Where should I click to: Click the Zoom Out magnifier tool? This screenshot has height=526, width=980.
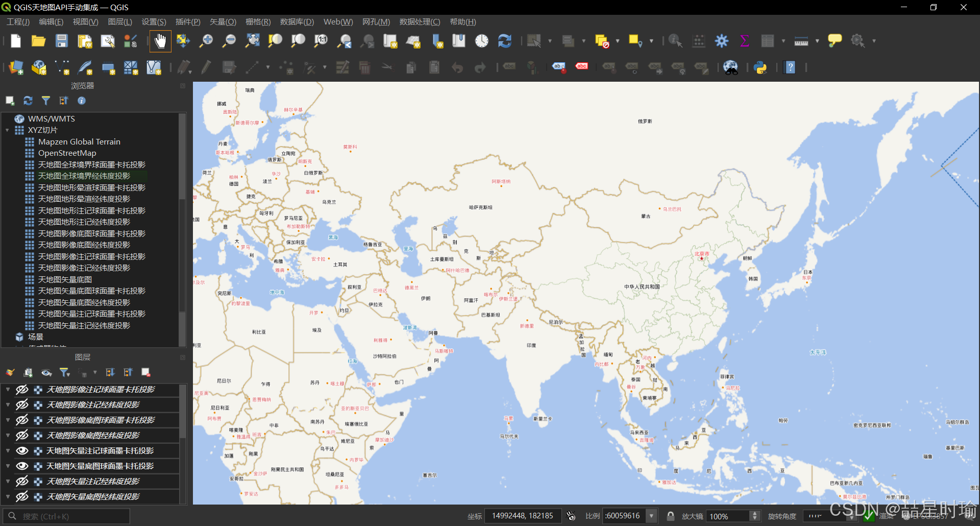(x=229, y=41)
